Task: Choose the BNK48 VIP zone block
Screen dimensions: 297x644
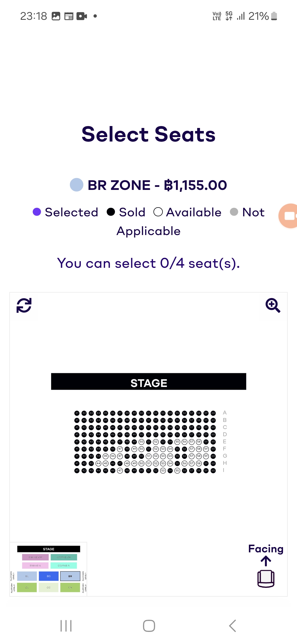Action: (x=35, y=557)
